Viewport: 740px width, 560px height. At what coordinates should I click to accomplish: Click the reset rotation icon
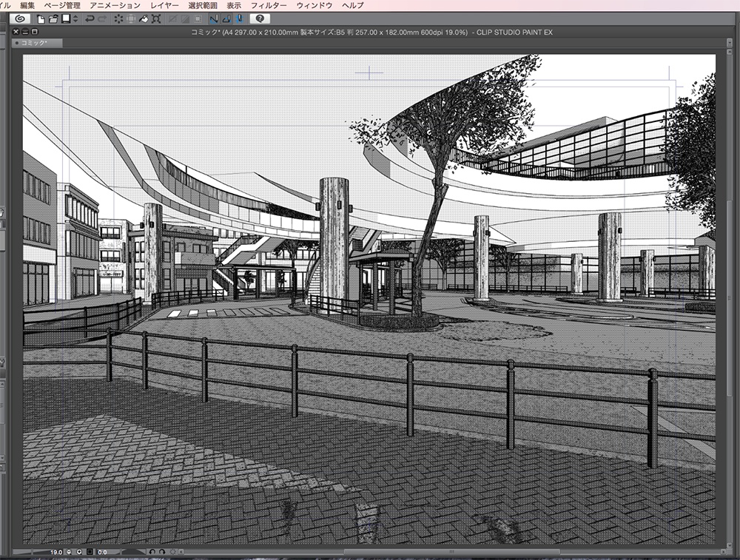click(172, 552)
